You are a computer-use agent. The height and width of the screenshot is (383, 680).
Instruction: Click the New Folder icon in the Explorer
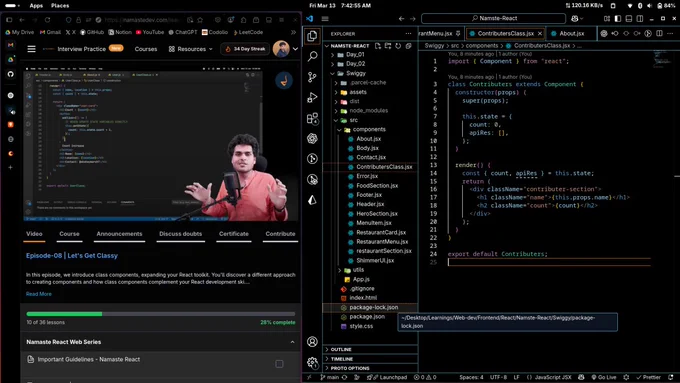pyautogui.click(x=388, y=46)
